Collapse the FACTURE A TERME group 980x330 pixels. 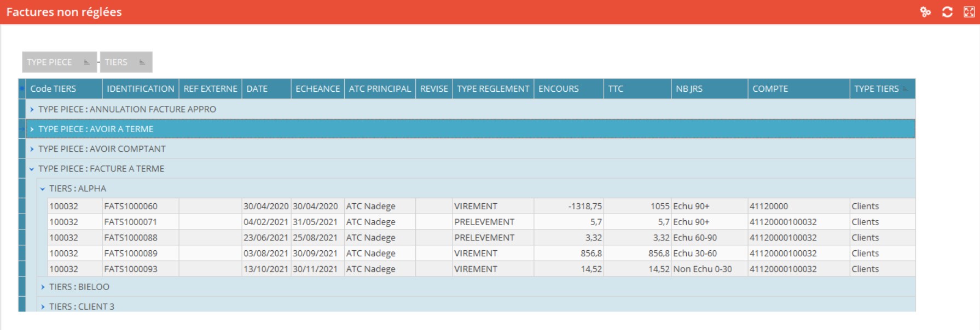[x=32, y=169]
